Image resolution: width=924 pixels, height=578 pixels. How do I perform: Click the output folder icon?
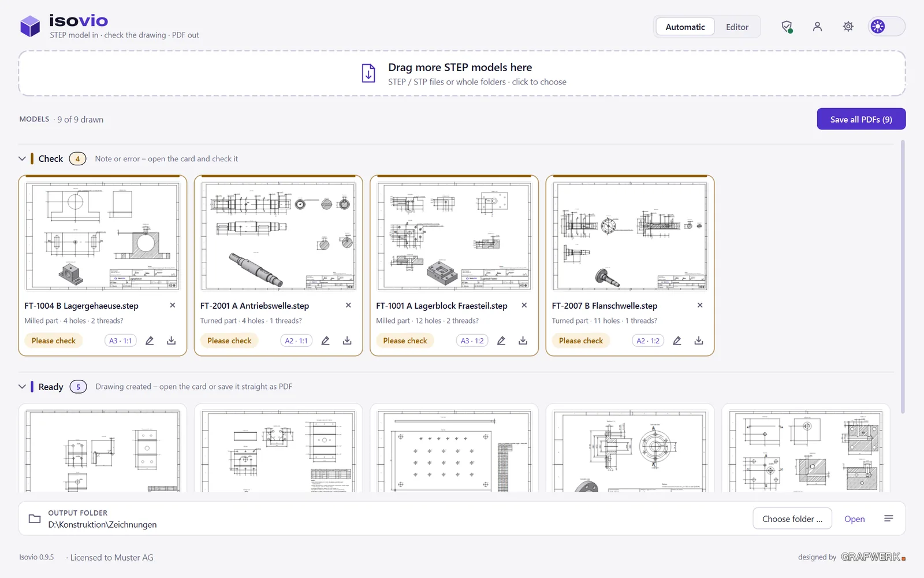[x=35, y=518]
